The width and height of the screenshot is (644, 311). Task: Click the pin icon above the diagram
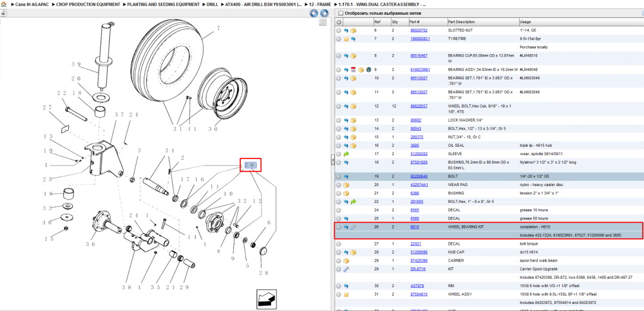click(x=3, y=13)
